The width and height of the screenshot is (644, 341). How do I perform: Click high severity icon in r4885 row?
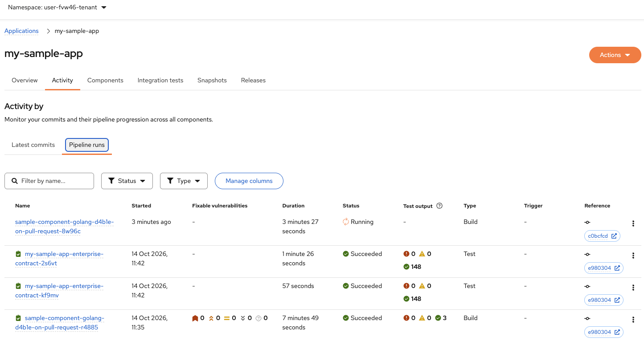coord(211,318)
